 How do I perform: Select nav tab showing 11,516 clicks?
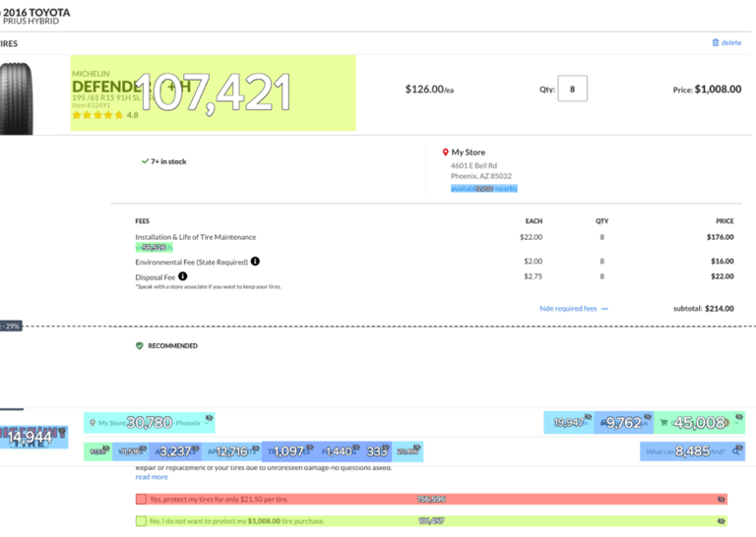(131, 451)
